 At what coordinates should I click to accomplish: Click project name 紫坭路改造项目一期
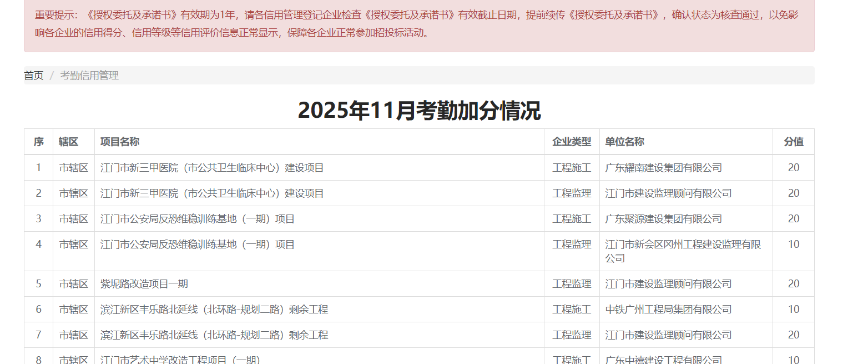[x=144, y=284]
